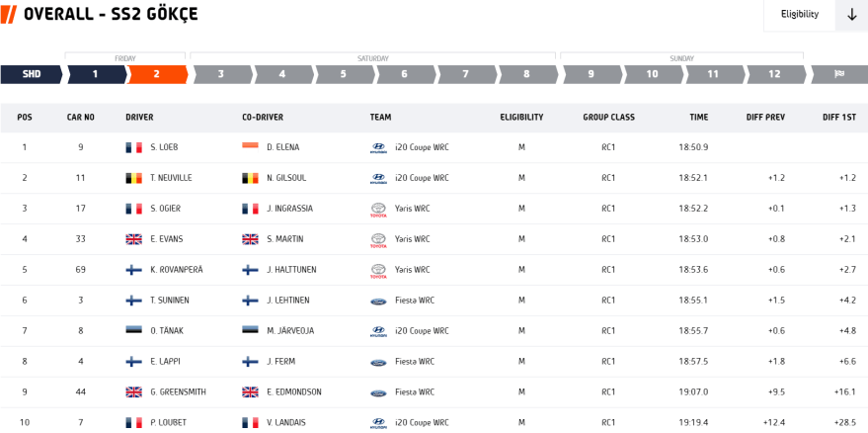This screenshot has height=433, width=868.
Task: Click driver name S. Loeb
Action: point(164,147)
